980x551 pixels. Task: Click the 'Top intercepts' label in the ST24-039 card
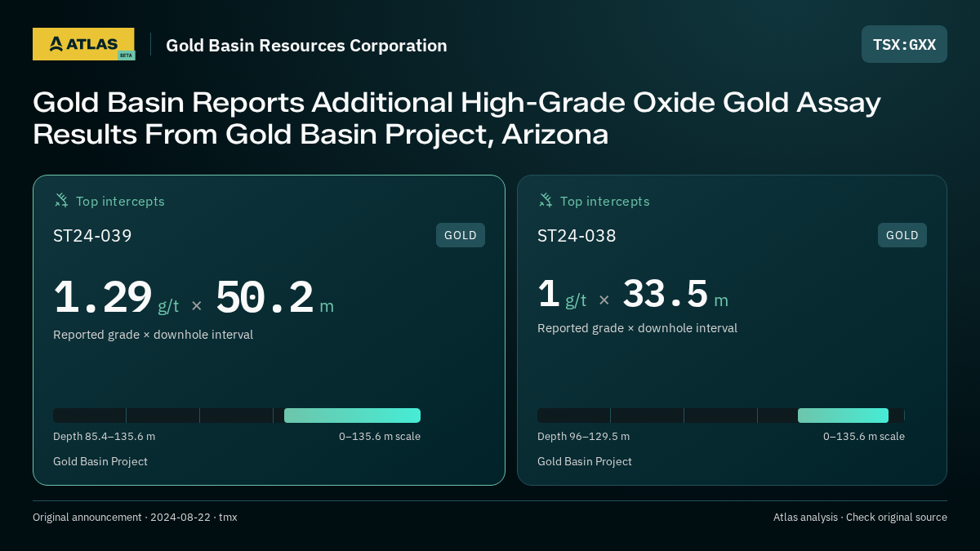(x=120, y=201)
